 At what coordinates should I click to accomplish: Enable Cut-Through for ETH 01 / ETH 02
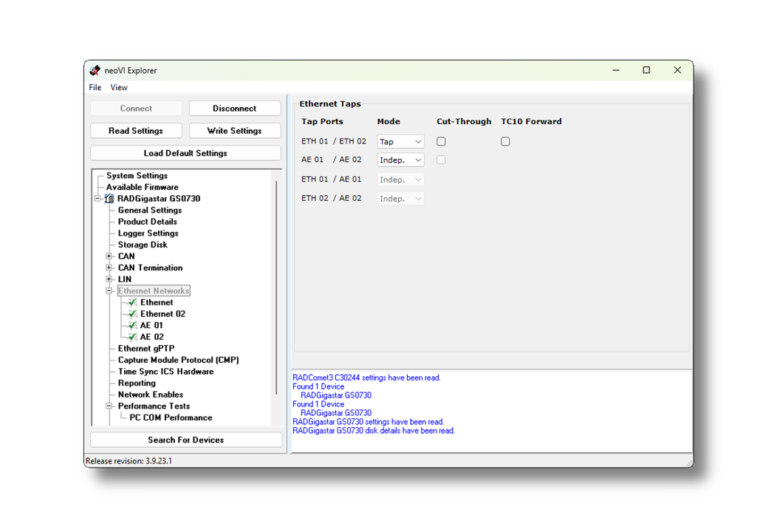coord(440,141)
